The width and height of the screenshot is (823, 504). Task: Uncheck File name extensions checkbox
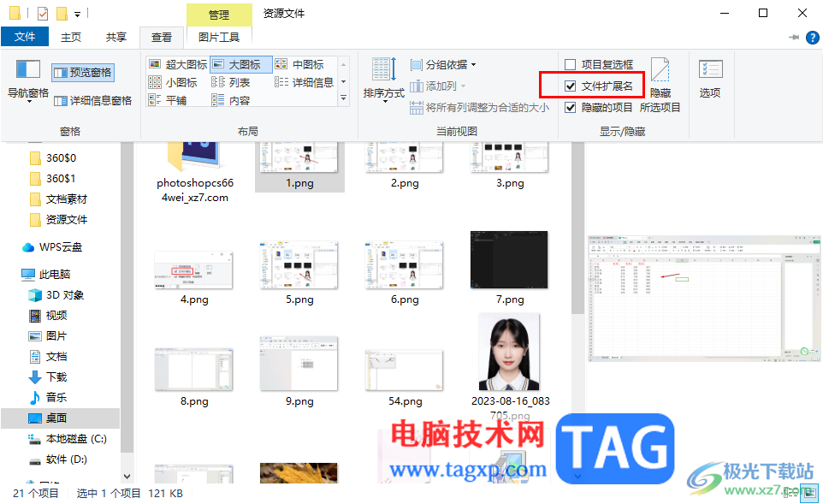pyautogui.click(x=570, y=86)
